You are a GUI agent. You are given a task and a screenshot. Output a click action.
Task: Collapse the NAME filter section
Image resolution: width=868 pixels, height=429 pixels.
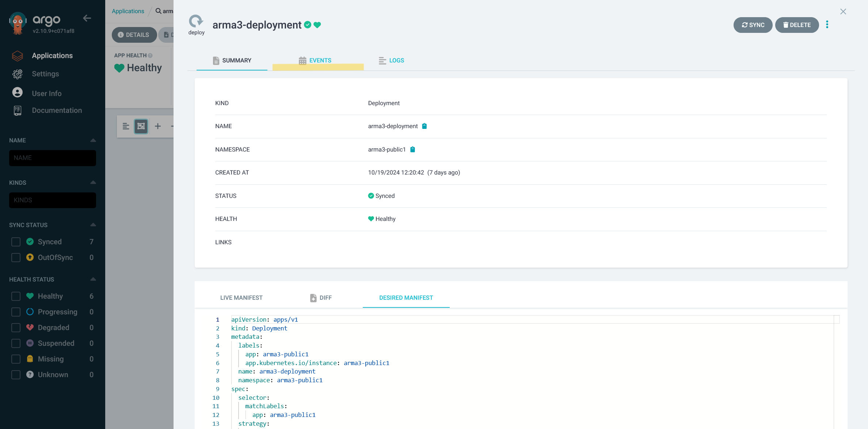[x=93, y=140]
